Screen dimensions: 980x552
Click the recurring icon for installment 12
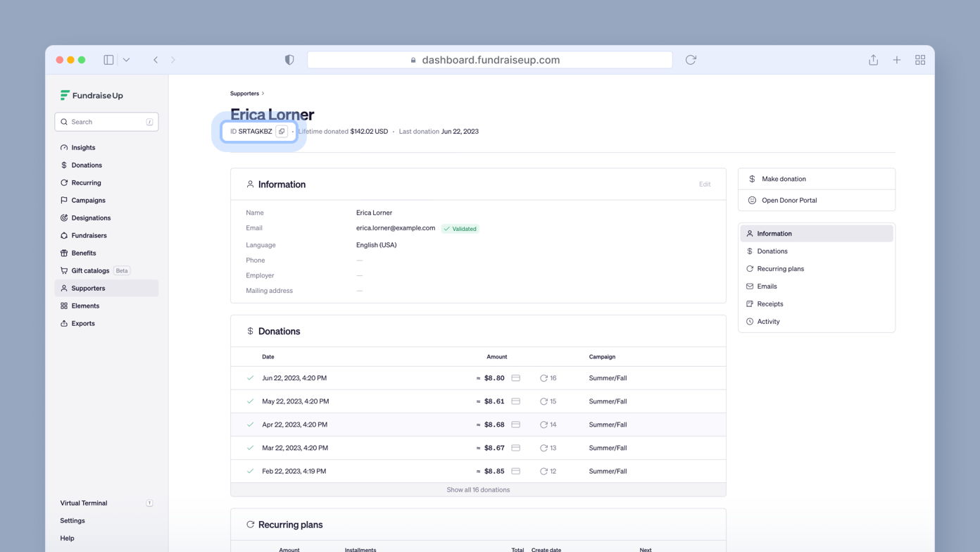544,471
